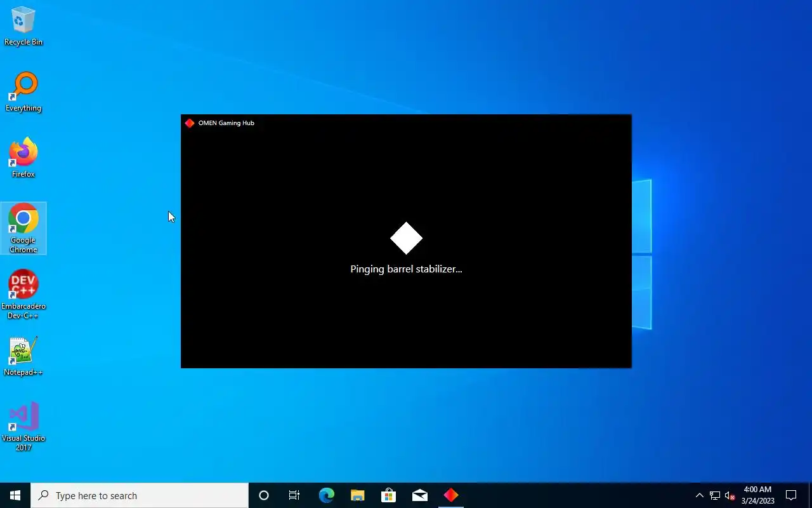812x508 pixels.
Task: Open network status tray icon
Action: pyautogui.click(x=715, y=495)
